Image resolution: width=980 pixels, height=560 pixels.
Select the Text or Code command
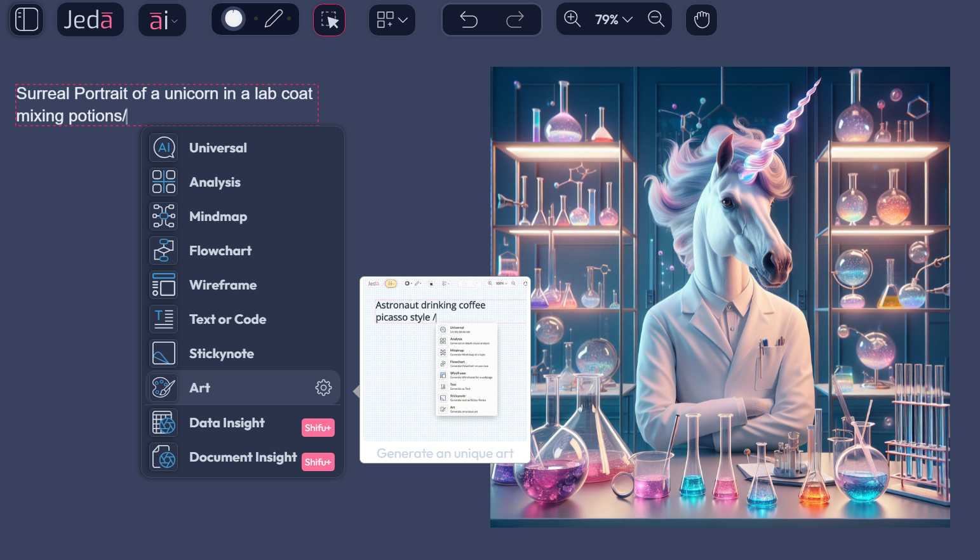click(243, 319)
